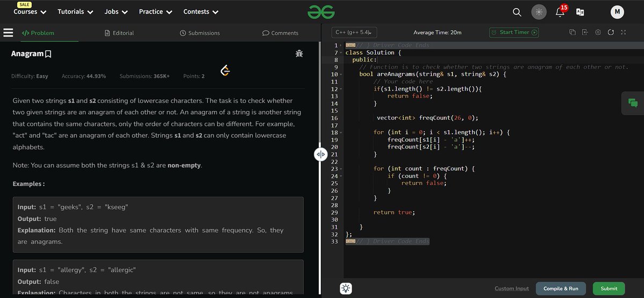Report a bug using bug icon

tap(299, 54)
